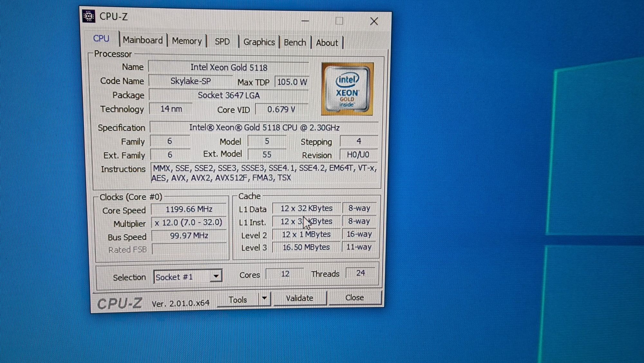Click the Name field Intel Xeon Gold 5118
The height and width of the screenshot is (363, 644).
pos(229,67)
